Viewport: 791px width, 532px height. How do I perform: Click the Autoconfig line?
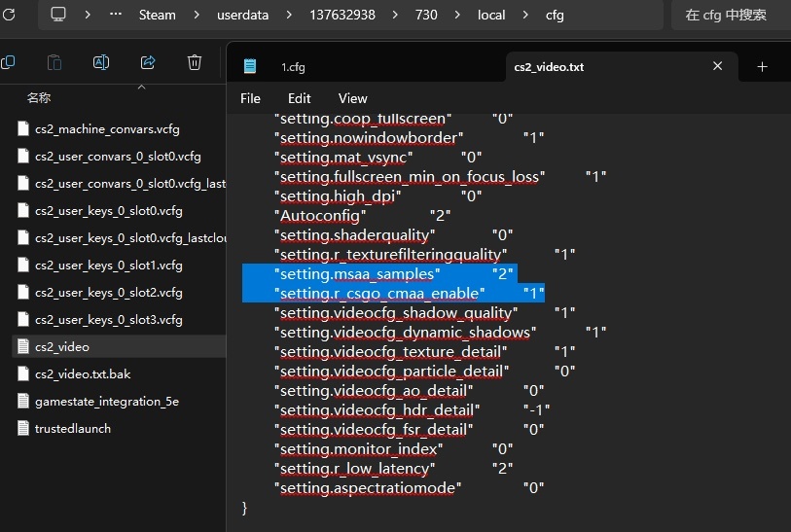coord(362,215)
